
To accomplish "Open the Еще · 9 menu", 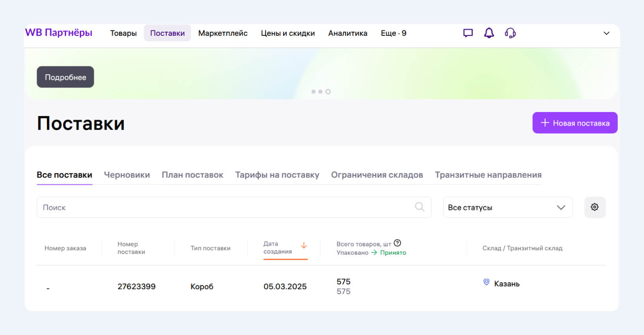I will click(393, 33).
